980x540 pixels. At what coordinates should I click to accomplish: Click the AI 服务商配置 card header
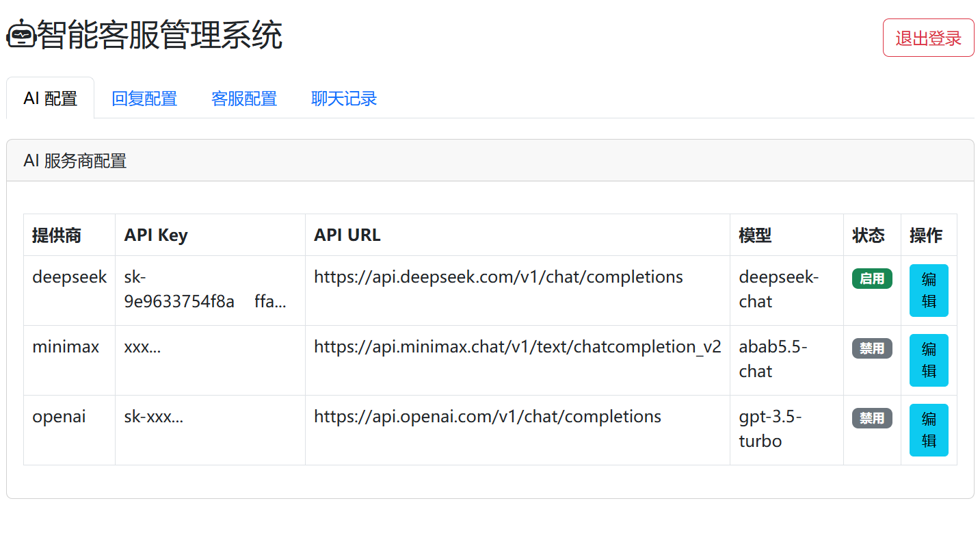(x=75, y=161)
